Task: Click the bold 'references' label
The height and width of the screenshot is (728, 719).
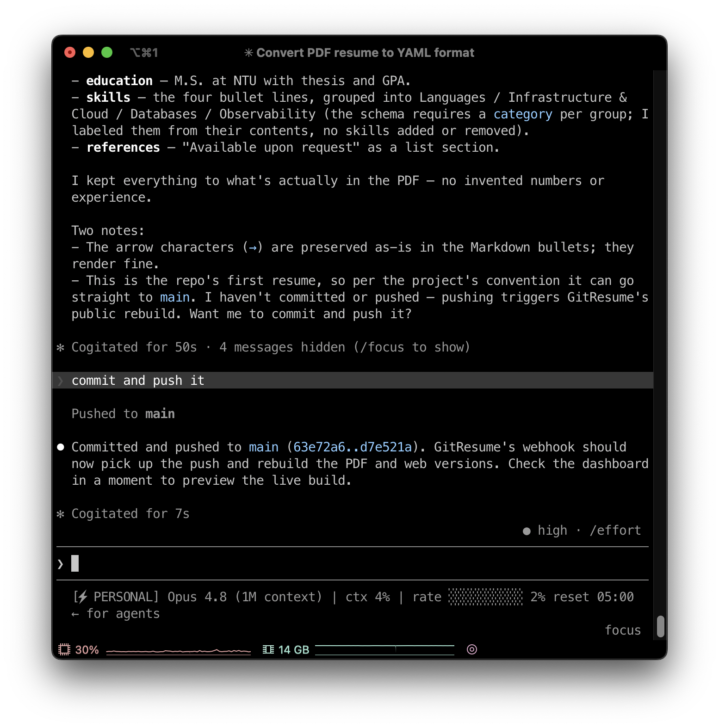Action: (x=123, y=148)
